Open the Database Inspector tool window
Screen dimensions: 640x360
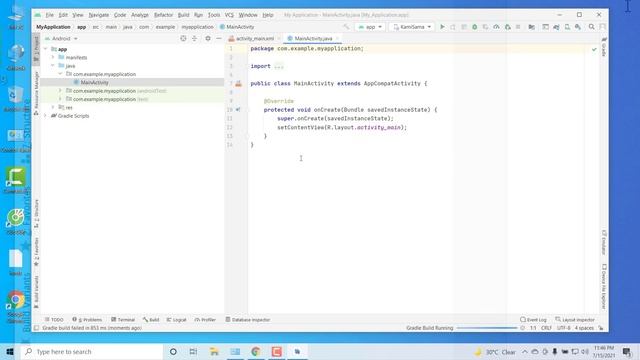pos(248,320)
